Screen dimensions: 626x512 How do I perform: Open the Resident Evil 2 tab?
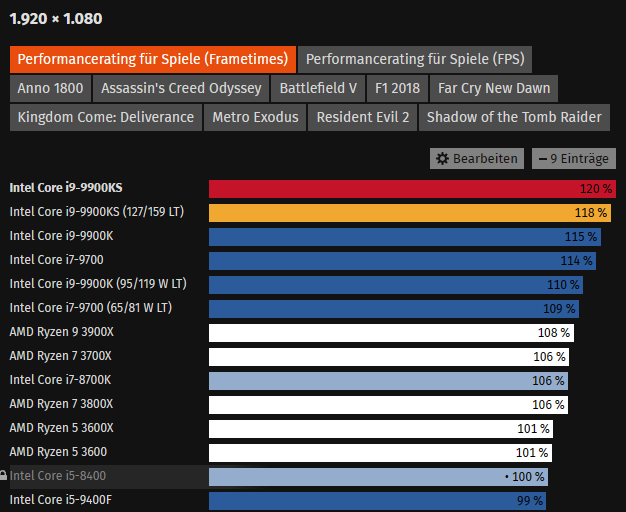(x=363, y=117)
